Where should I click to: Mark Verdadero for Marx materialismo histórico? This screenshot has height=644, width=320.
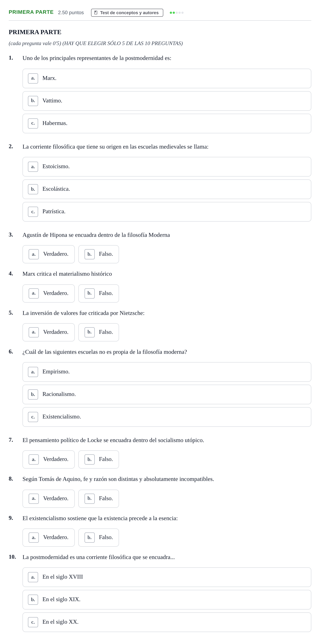(x=48, y=293)
